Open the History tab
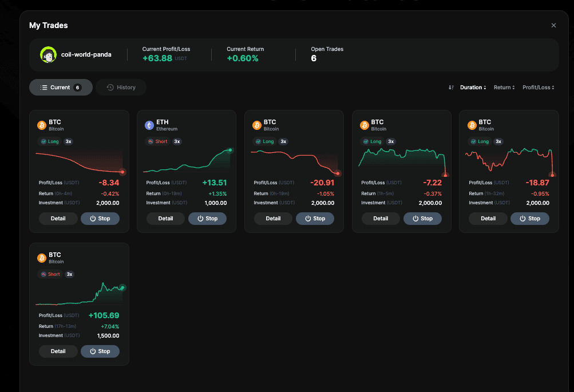 pos(121,88)
